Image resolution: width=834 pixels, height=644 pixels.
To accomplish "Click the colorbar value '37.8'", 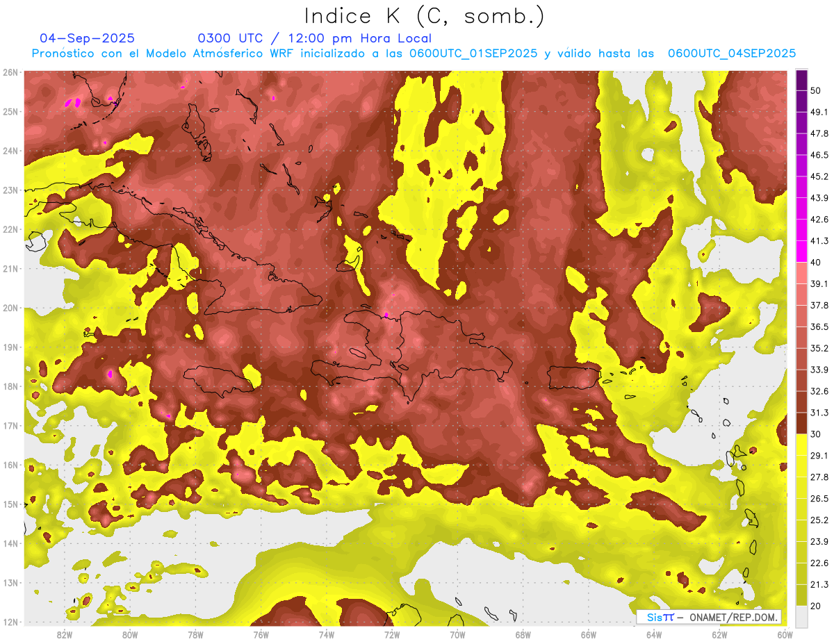I will click(x=819, y=305).
